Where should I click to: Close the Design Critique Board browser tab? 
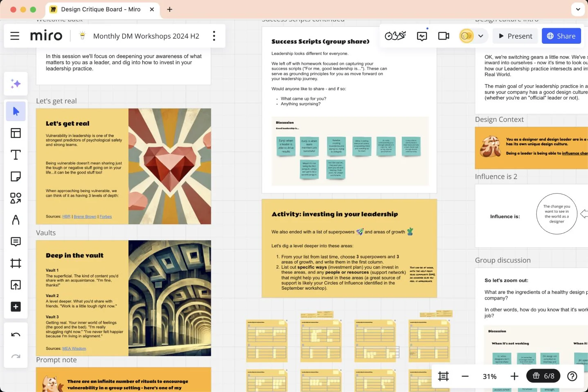point(152,9)
